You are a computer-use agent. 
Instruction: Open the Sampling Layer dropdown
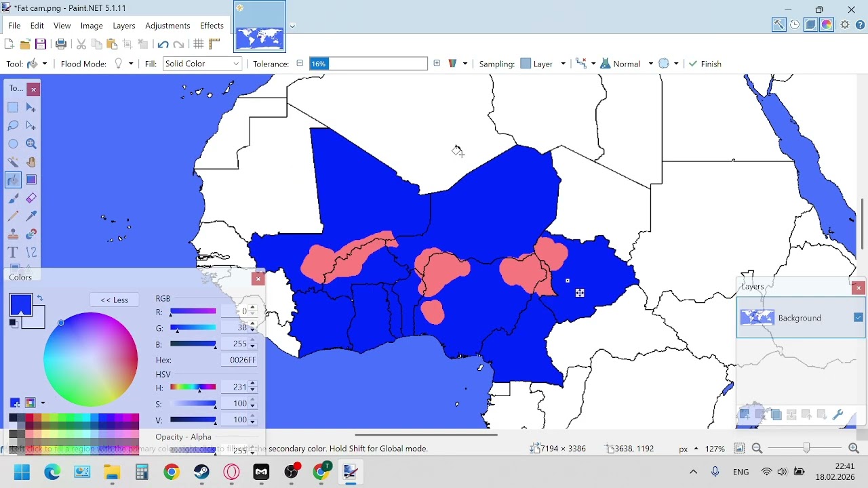[543, 64]
